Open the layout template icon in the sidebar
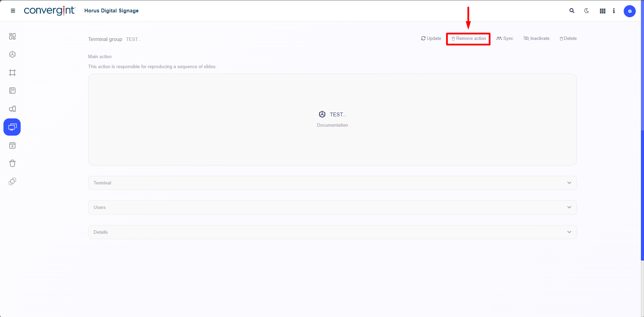Image resolution: width=644 pixels, height=317 pixels. [x=12, y=91]
